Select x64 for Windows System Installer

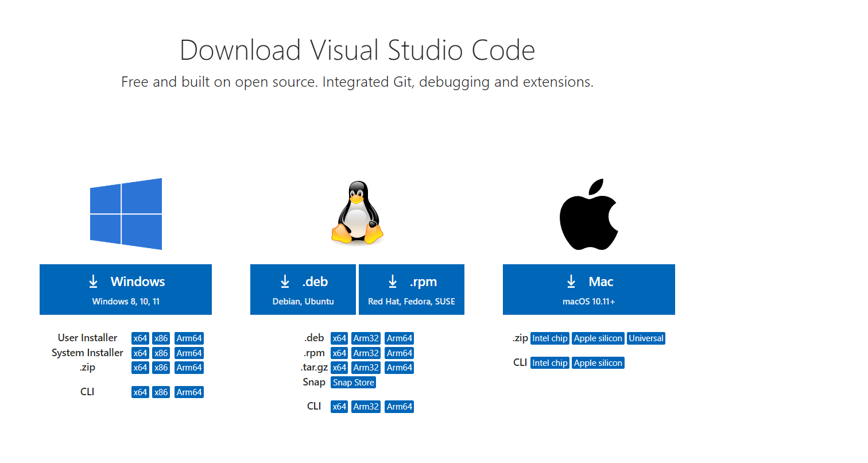140,353
